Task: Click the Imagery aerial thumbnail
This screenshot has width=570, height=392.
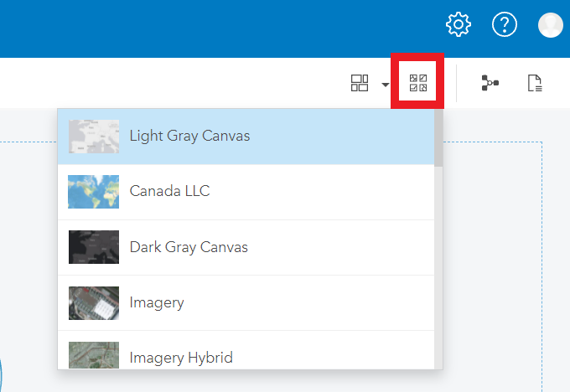Action: (93, 302)
